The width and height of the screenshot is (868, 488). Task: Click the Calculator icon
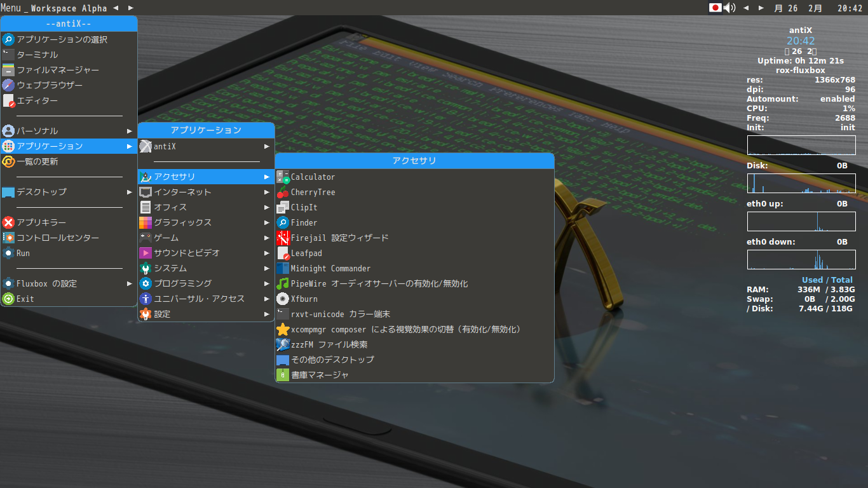(x=283, y=177)
